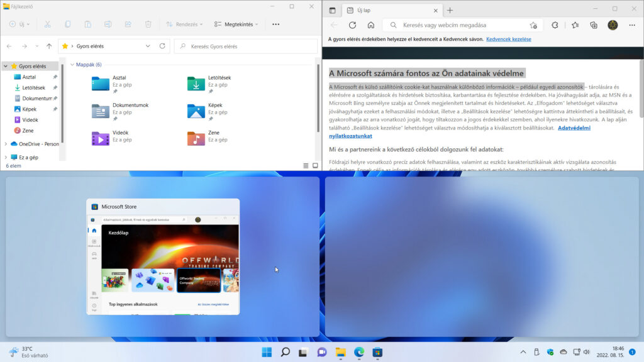This screenshot has width=644, height=362.
Task: Click the File Explorer search box
Action: point(246,47)
